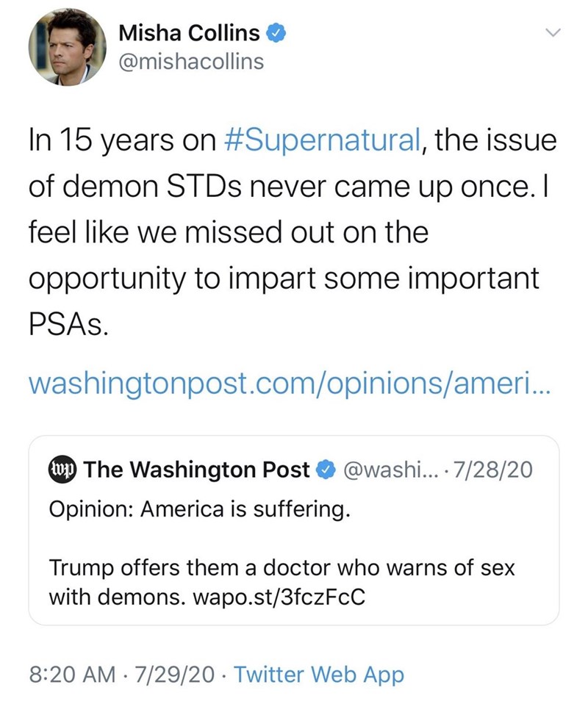This screenshot has width=588, height=704.
Task: Click the Washington Post wp logo icon
Action: pos(62,469)
